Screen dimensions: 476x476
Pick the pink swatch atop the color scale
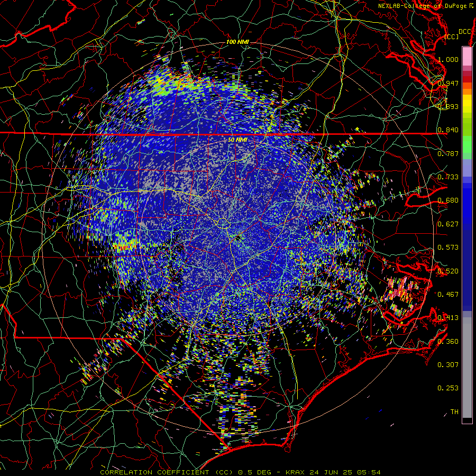tap(467, 56)
